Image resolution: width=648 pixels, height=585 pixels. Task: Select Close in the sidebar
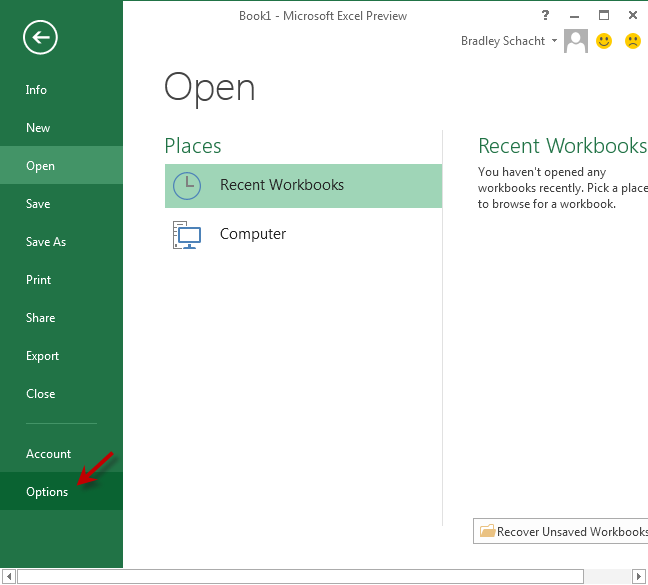tap(61, 394)
